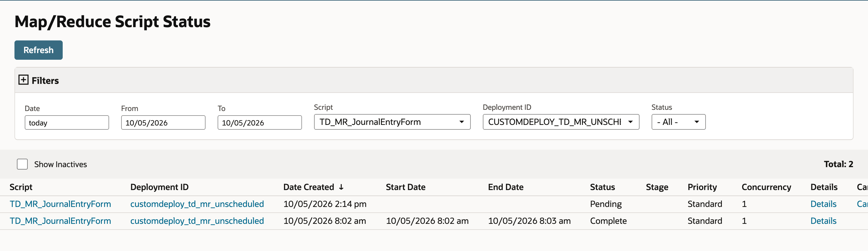The height and width of the screenshot is (251, 868).
Task: Open TD_MR_JournalEntryForm script in Complete row
Action: click(x=60, y=221)
